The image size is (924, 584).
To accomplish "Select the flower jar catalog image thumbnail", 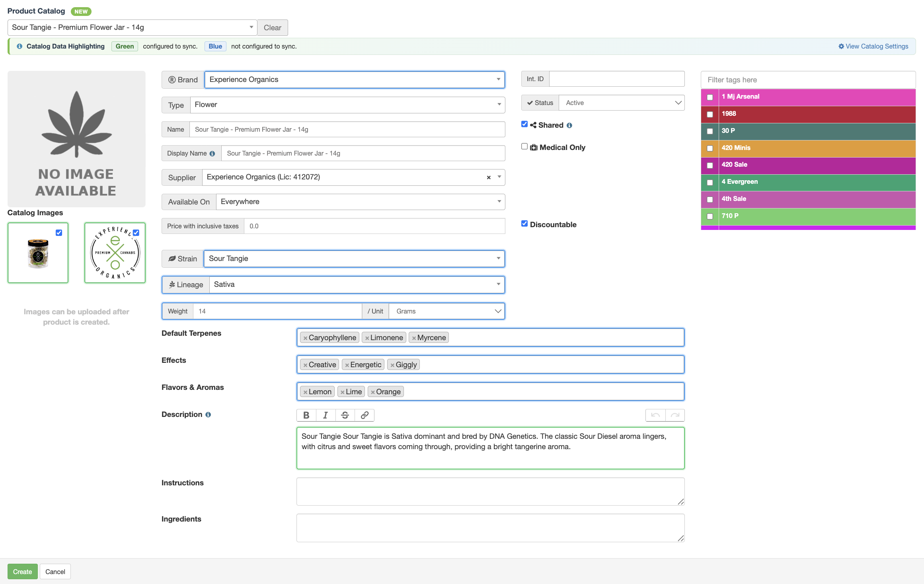I will tap(38, 253).
